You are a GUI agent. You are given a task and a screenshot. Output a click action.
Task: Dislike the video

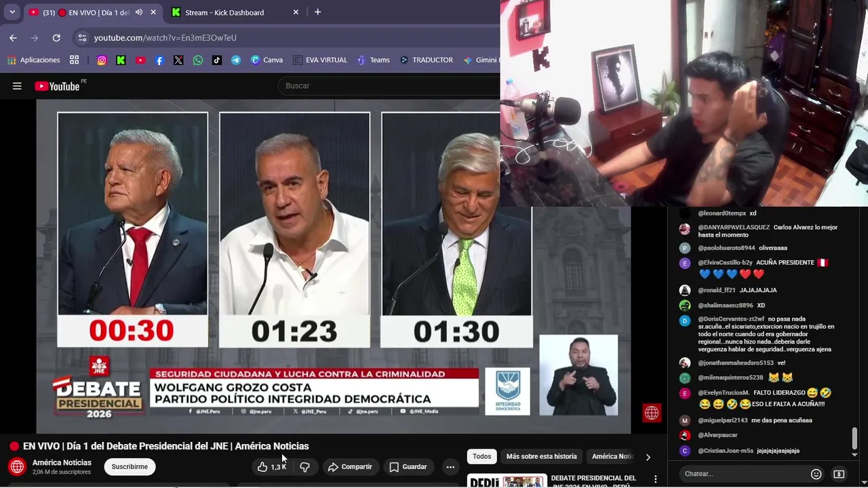pyautogui.click(x=305, y=466)
